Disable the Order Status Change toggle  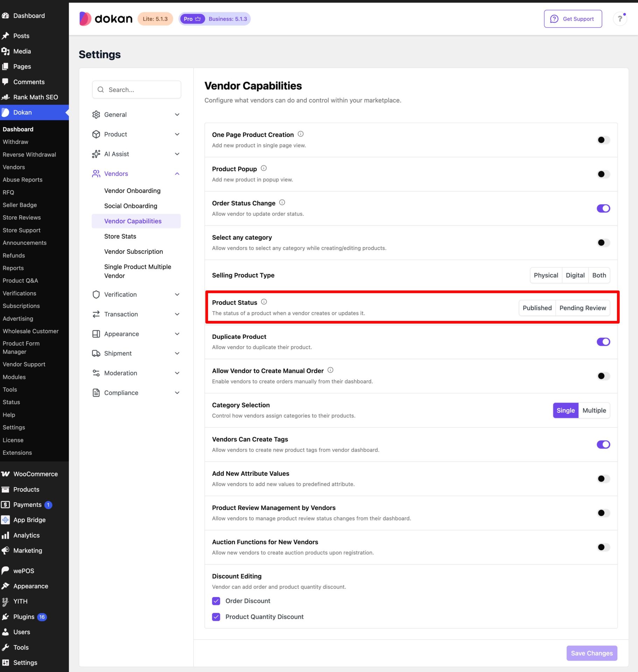point(603,209)
